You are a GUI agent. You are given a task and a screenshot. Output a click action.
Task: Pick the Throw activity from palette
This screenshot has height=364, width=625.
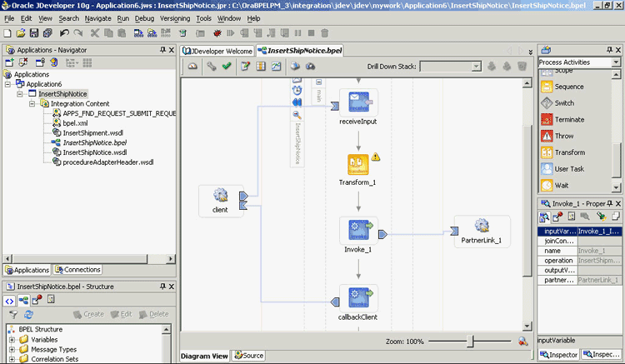(x=557, y=136)
